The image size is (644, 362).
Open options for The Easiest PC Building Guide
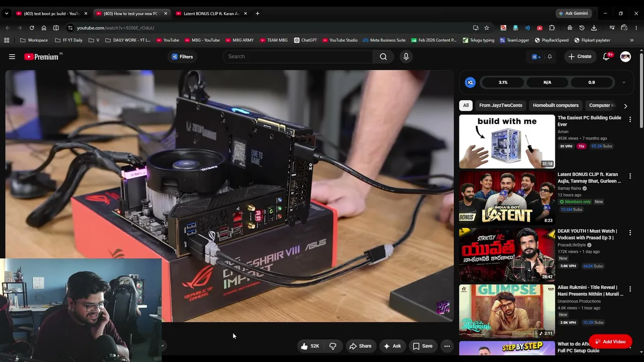pyautogui.click(x=630, y=120)
